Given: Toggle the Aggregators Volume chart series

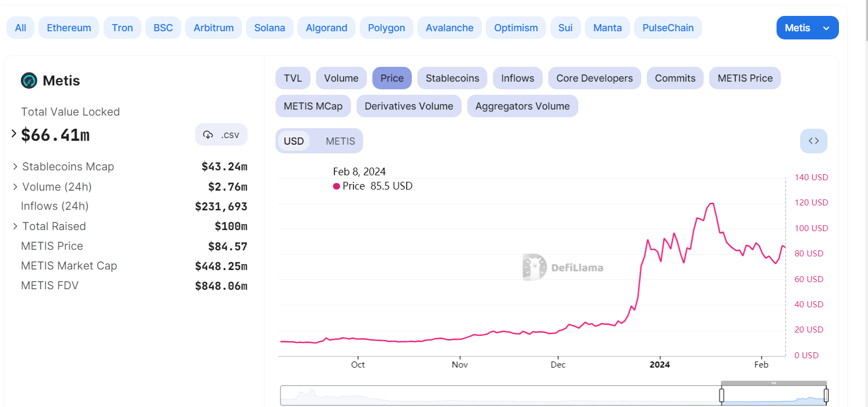Looking at the screenshot, I should 522,106.
